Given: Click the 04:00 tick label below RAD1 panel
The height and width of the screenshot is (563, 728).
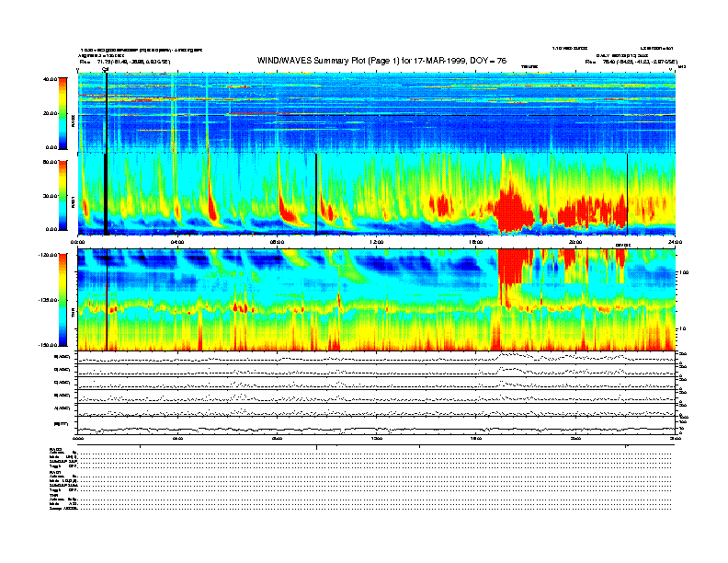Looking at the screenshot, I should (x=177, y=242).
